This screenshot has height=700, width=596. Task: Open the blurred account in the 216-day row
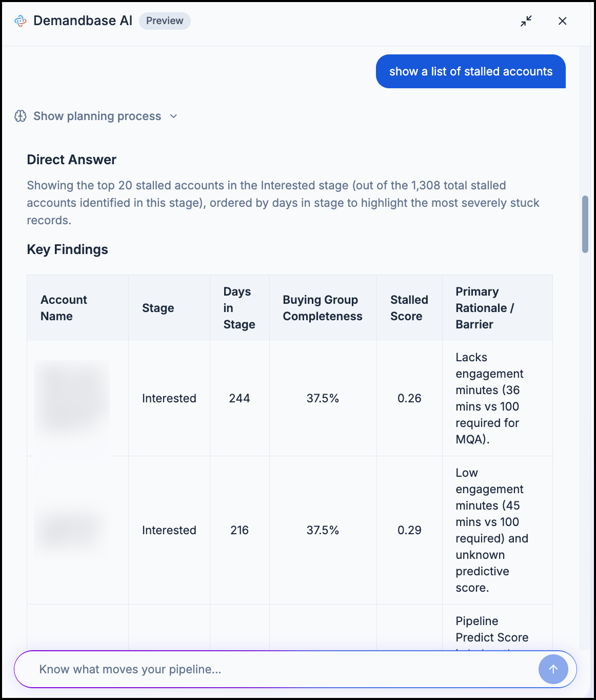72,530
